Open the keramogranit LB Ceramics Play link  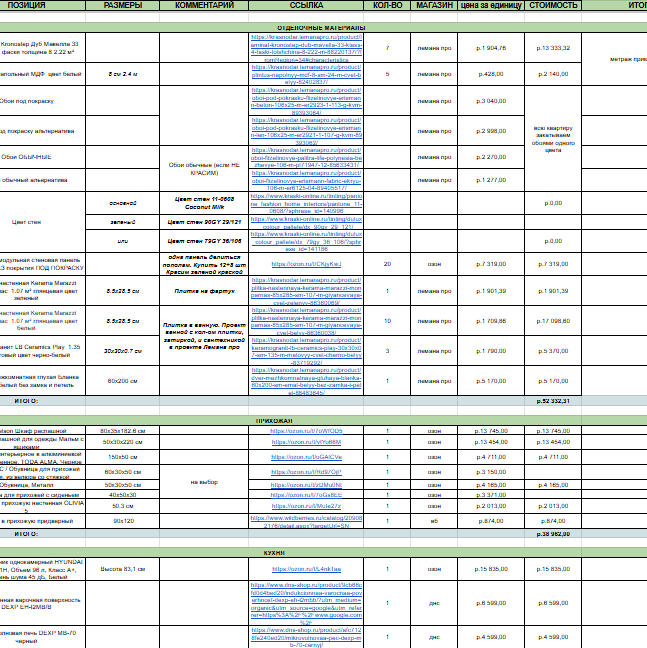coord(306,351)
